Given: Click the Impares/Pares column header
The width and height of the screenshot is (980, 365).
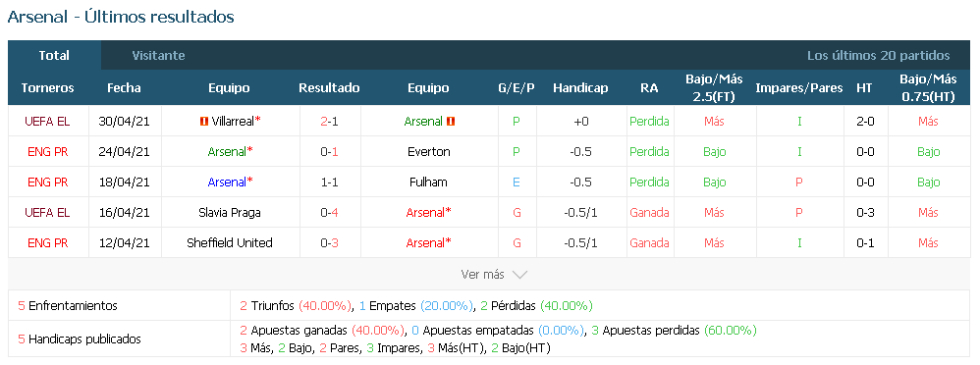Looking at the screenshot, I should [x=798, y=88].
